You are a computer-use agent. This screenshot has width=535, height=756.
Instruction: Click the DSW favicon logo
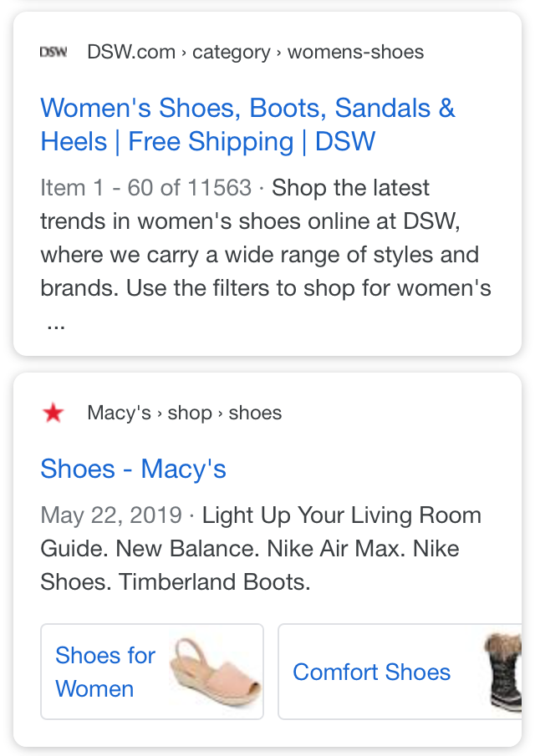[x=53, y=52]
